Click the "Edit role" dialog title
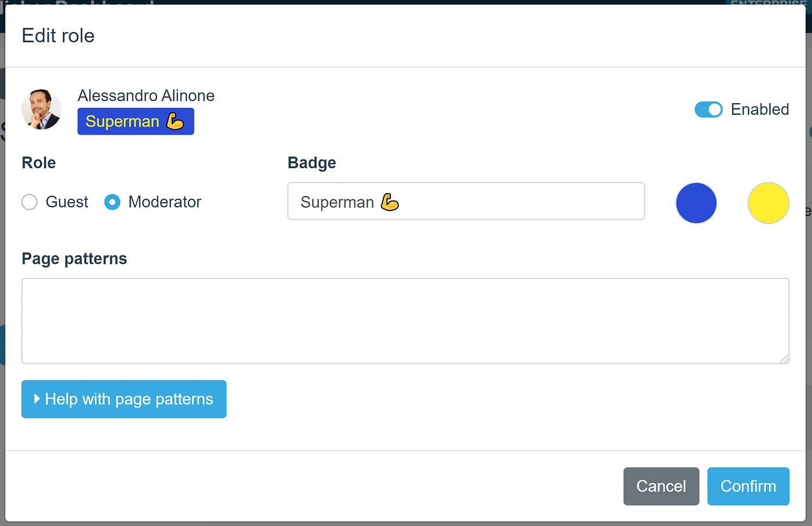This screenshot has width=812, height=526. (58, 36)
